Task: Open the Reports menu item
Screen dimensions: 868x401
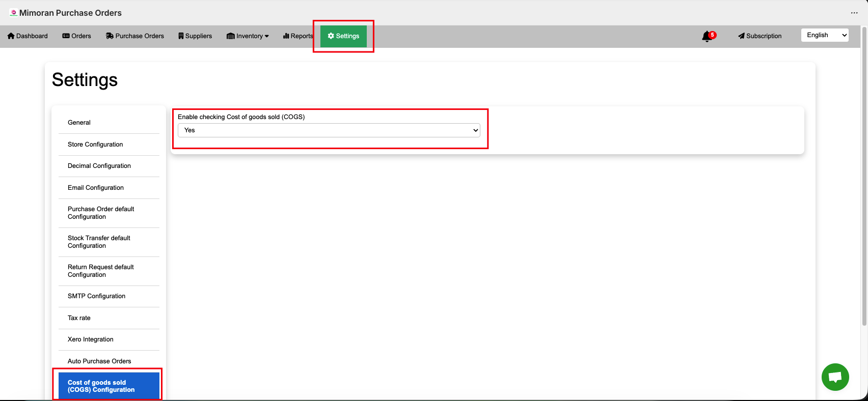Action: (x=298, y=36)
